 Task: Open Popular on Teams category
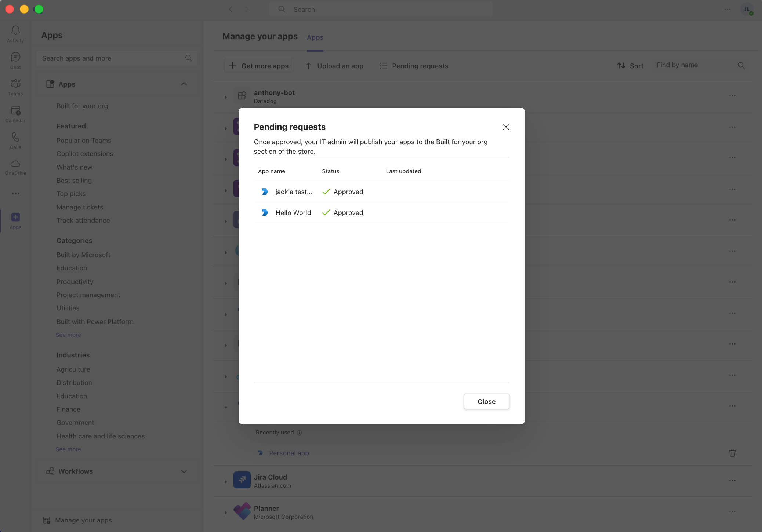point(84,140)
